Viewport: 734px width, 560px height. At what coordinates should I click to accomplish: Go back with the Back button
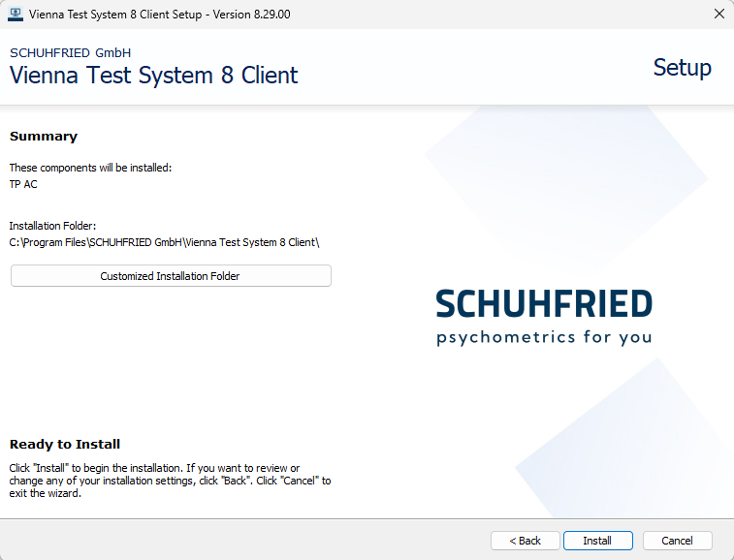tap(525, 541)
